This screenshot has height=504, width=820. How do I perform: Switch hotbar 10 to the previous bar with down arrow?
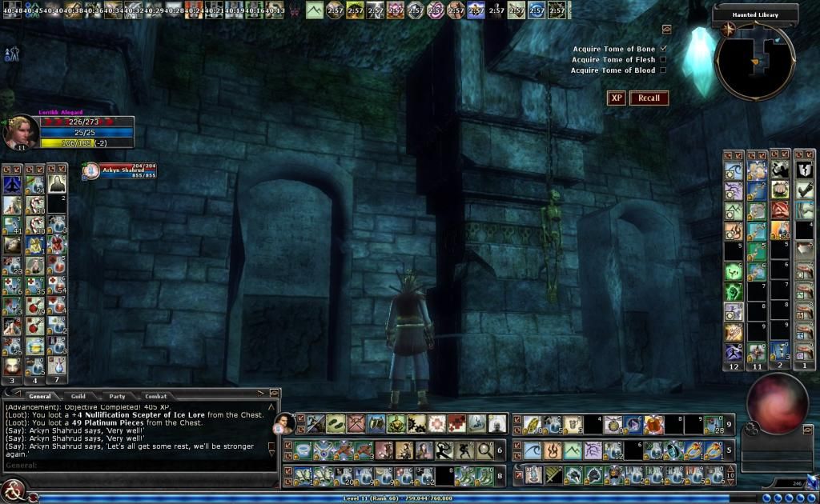point(730,482)
